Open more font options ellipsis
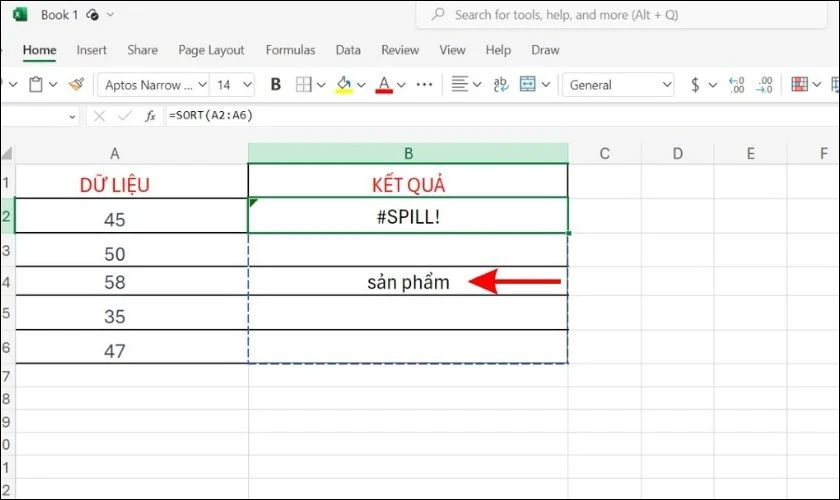Screen dimensions: 840x500 (x=424, y=84)
